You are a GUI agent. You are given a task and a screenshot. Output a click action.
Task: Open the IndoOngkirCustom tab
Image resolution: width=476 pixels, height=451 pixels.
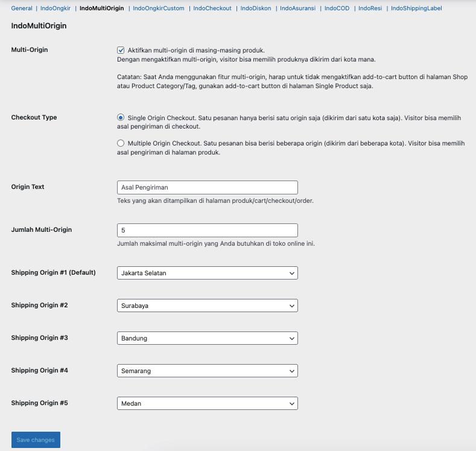[159, 8]
